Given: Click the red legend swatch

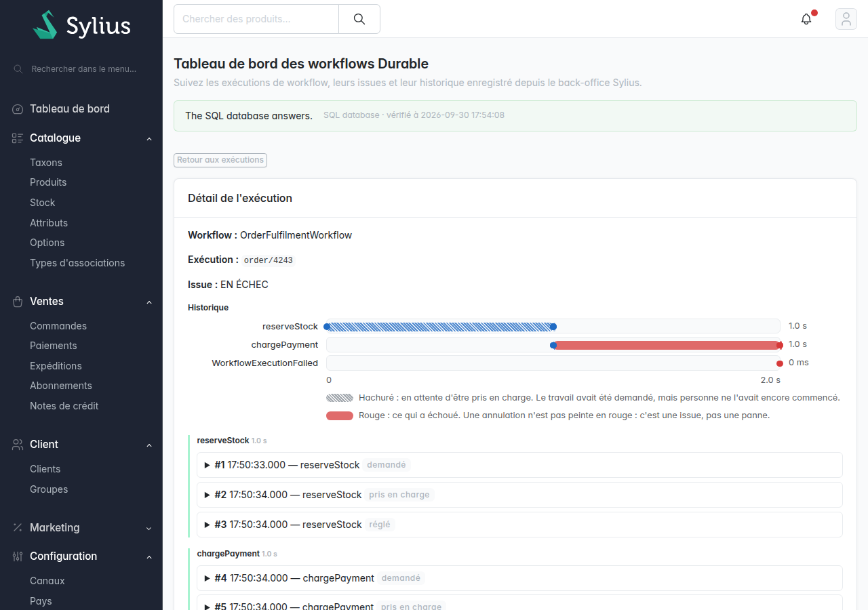Looking at the screenshot, I should tap(340, 415).
